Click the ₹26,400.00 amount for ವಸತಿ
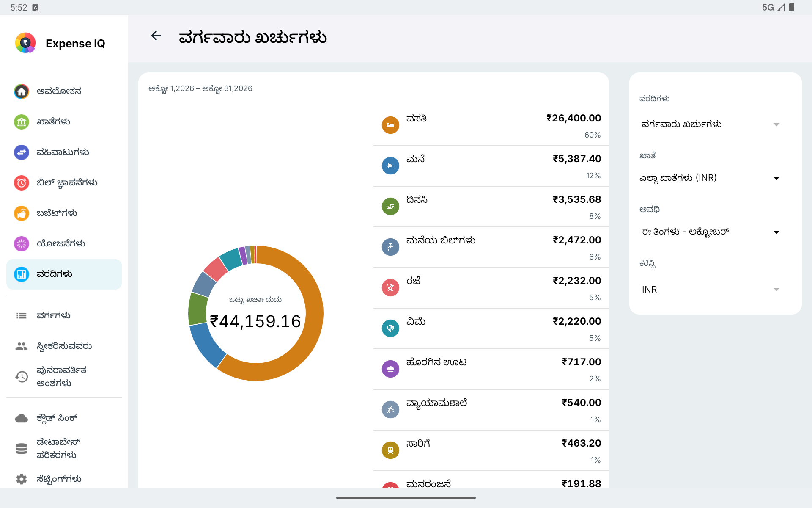The height and width of the screenshot is (508, 812). 573,119
